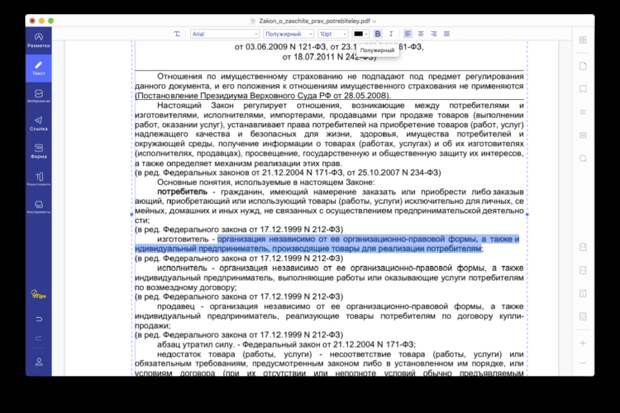Click the yellow key license icon
Screen dimensions: 620x413
(x=38, y=294)
